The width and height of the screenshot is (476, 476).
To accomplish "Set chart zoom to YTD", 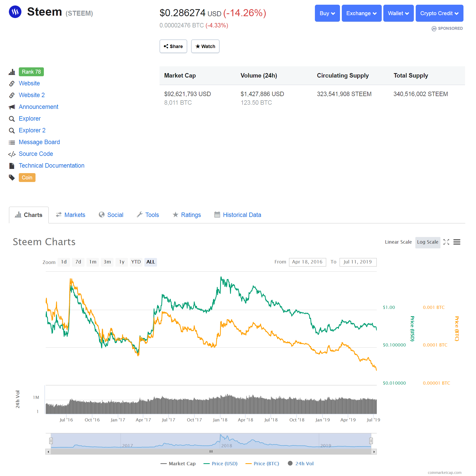I will point(136,262).
